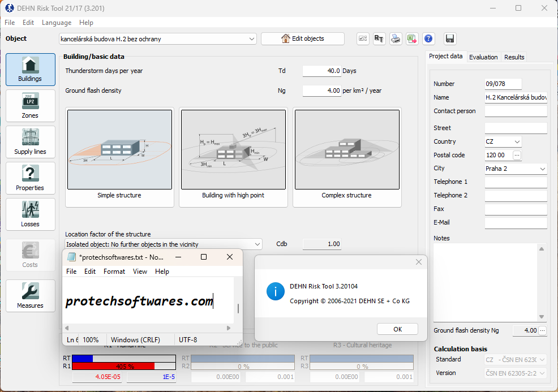This screenshot has width=558, height=392.
Task: Open the Notepad View menu
Action: tap(140, 272)
